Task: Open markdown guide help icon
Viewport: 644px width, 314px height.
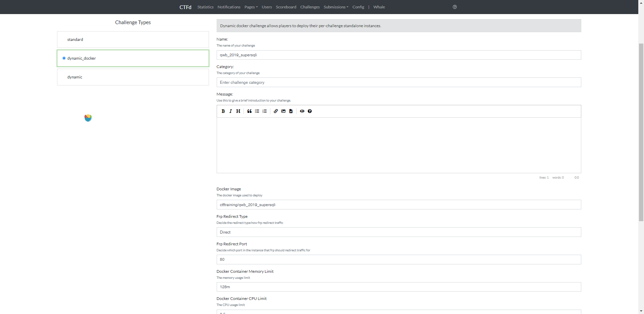Action: (310, 111)
